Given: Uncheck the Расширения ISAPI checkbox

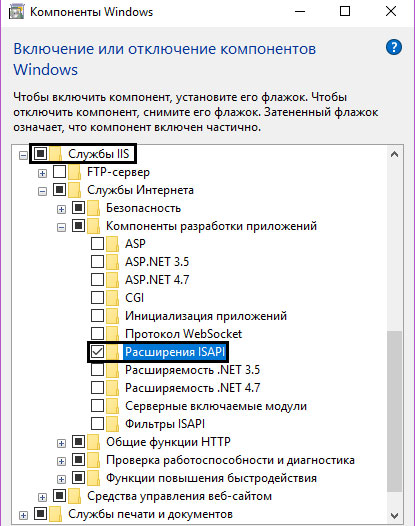Looking at the screenshot, I should (97, 352).
